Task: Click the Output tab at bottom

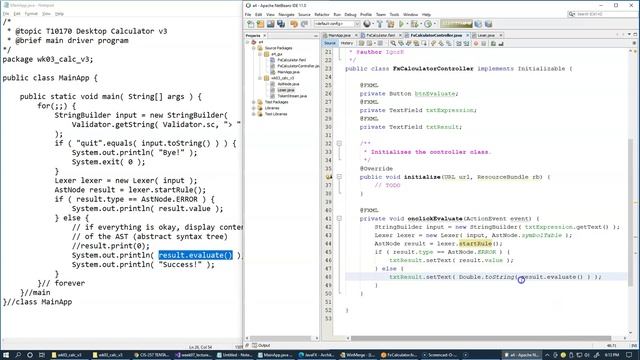Action: (x=261, y=345)
